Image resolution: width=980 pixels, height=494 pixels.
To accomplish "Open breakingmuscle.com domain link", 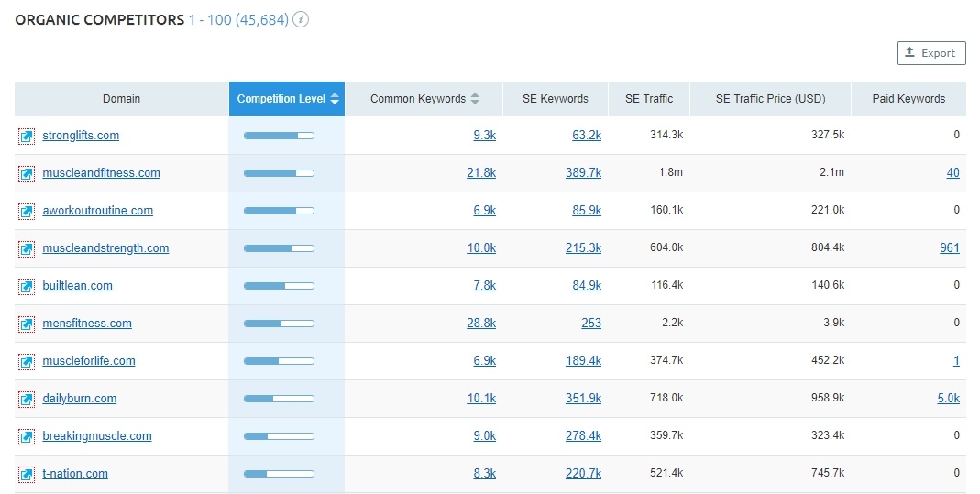I will [97, 435].
